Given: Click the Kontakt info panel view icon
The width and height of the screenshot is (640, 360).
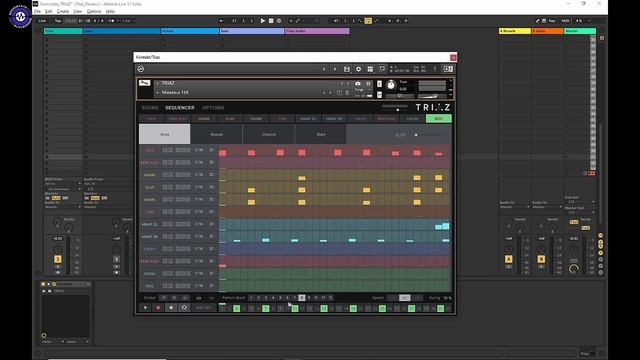Looking at the screenshot, I should (x=382, y=69).
